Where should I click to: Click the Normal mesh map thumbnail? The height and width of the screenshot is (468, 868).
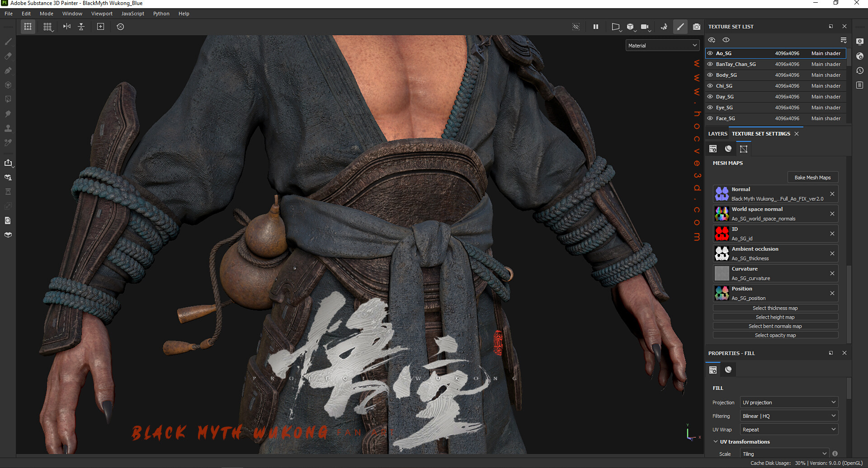tap(722, 193)
